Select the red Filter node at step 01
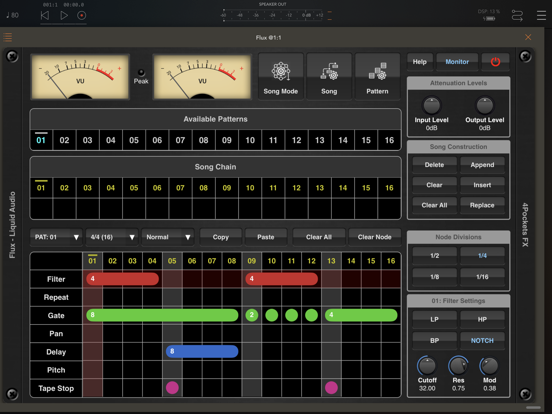 (123, 279)
